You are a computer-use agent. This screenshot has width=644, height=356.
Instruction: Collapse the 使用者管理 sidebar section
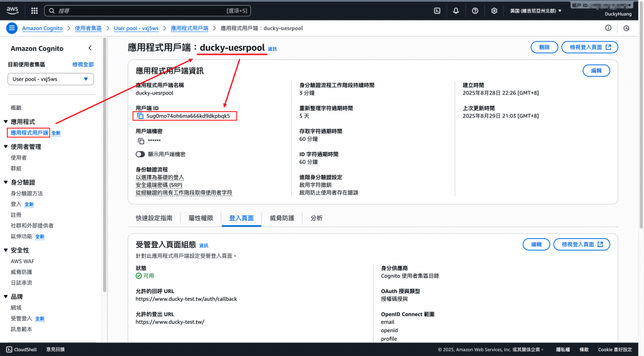pos(6,147)
